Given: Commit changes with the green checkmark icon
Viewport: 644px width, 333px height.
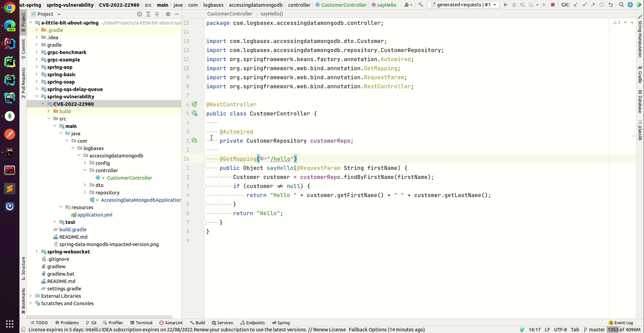Looking at the screenshot, I should (585, 5).
